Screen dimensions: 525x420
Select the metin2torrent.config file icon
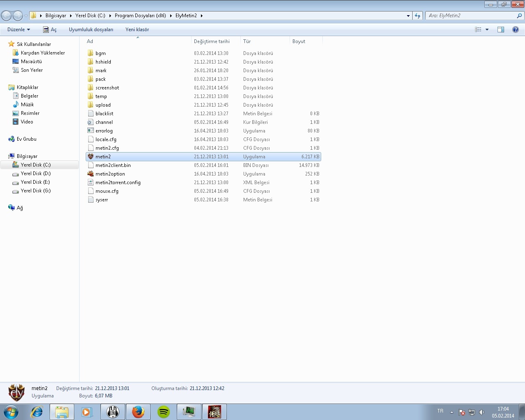(x=91, y=183)
